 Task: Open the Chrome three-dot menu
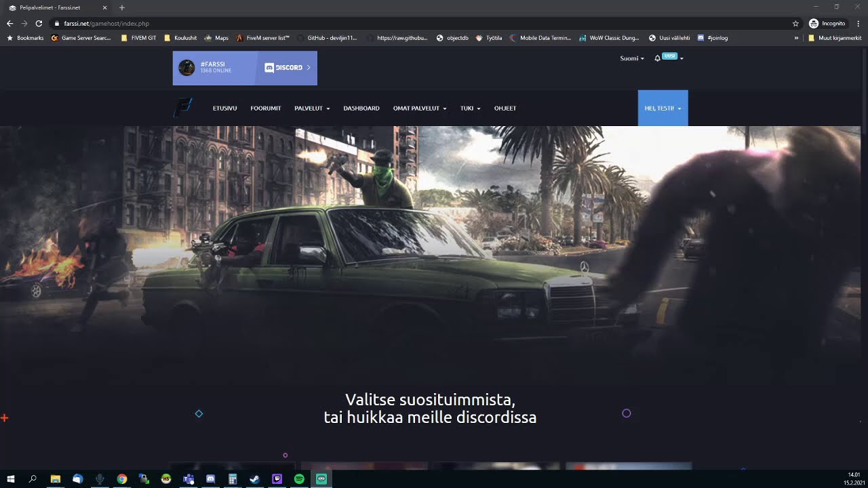(x=859, y=23)
